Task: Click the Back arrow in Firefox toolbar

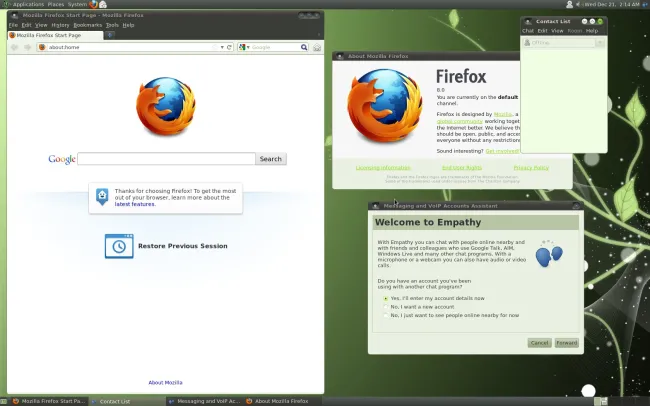Action: (15, 47)
